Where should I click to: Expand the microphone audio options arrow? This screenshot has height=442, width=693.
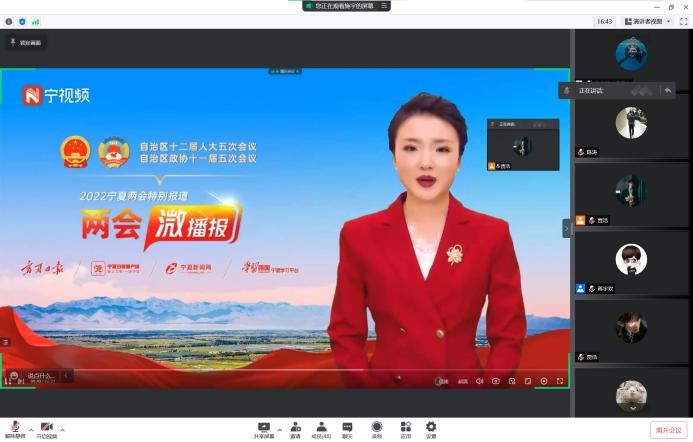tap(31, 428)
